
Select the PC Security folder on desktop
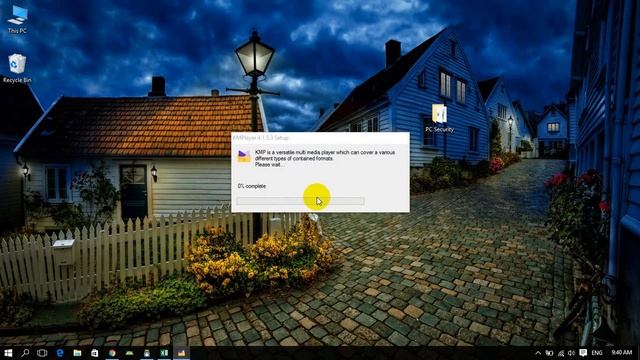pos(439,118)
